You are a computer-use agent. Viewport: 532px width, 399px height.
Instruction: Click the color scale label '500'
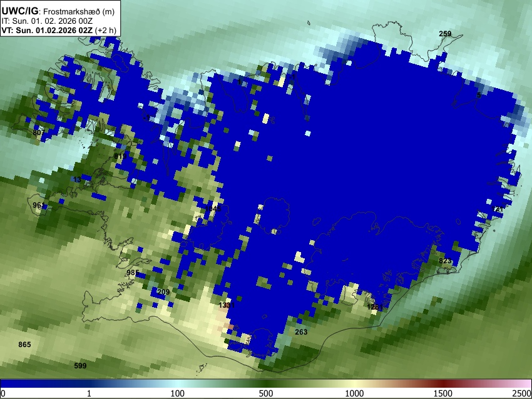pyautogui.click(x=266, y=393)
